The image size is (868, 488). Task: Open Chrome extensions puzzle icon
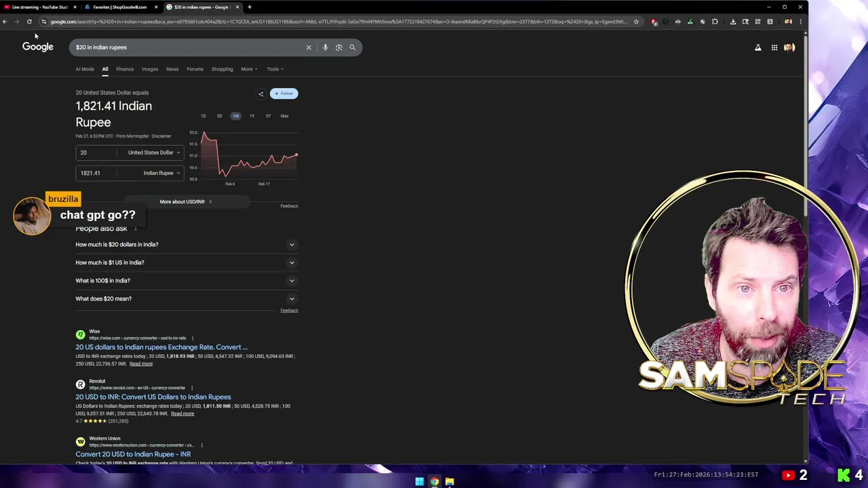click(x=715, y=22)
